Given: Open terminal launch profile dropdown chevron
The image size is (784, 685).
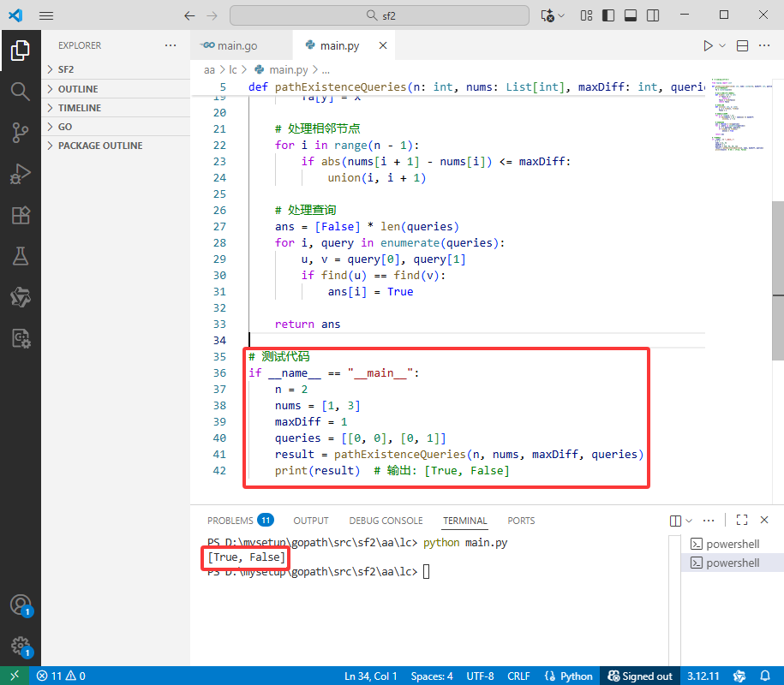Looking at the screenshot, I should [x=689, y=521].
